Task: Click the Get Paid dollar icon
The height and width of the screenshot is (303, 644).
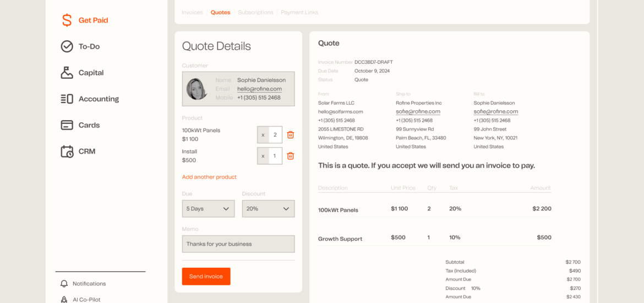Action: [x=67, y=20]
